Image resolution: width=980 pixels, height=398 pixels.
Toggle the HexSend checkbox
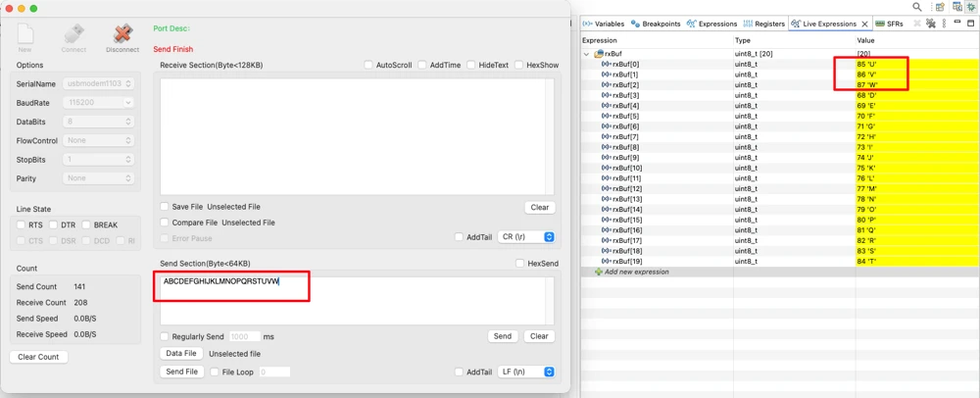(520, 264)
